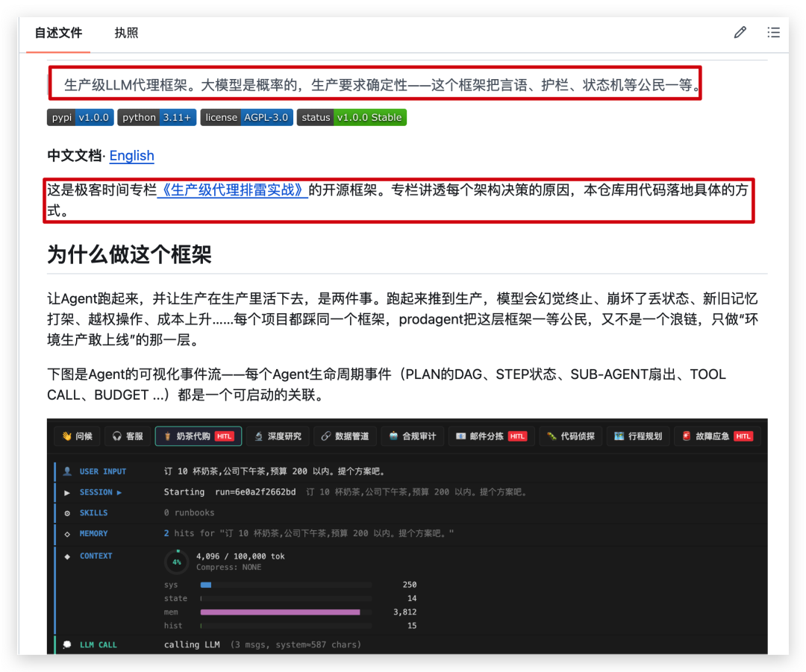The image size is (806, 672).
Task: Click the license AGPL-3.0 badge
Action: click(x=247, y=118)
